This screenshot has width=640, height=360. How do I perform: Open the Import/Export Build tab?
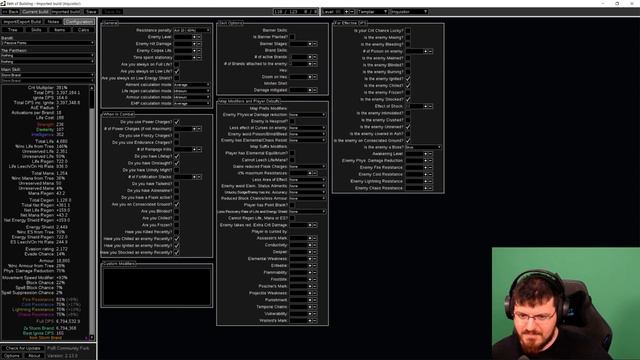[x=22, y=22]
